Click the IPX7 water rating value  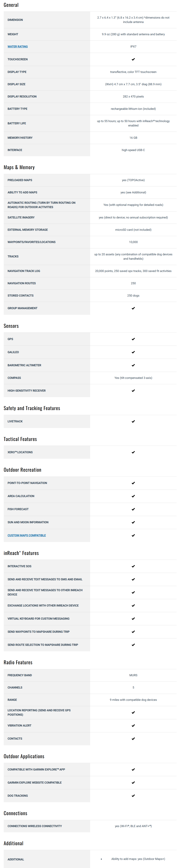coord(133,47)
